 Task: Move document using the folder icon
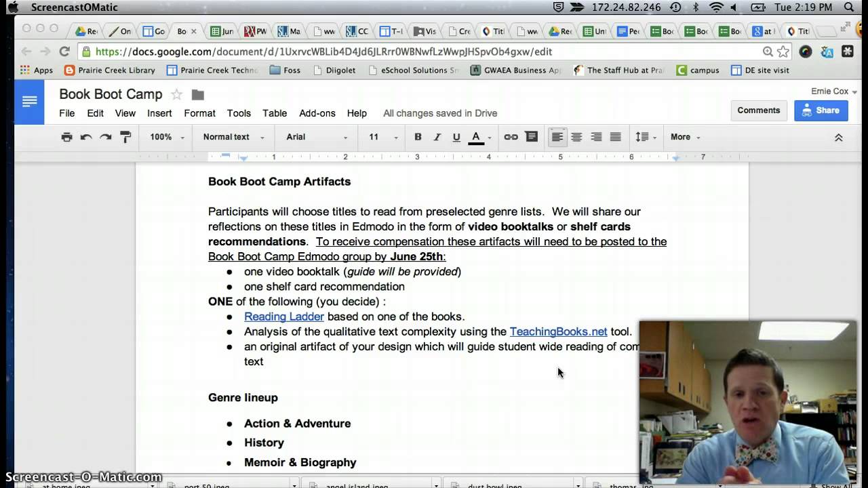coord(198,94)
